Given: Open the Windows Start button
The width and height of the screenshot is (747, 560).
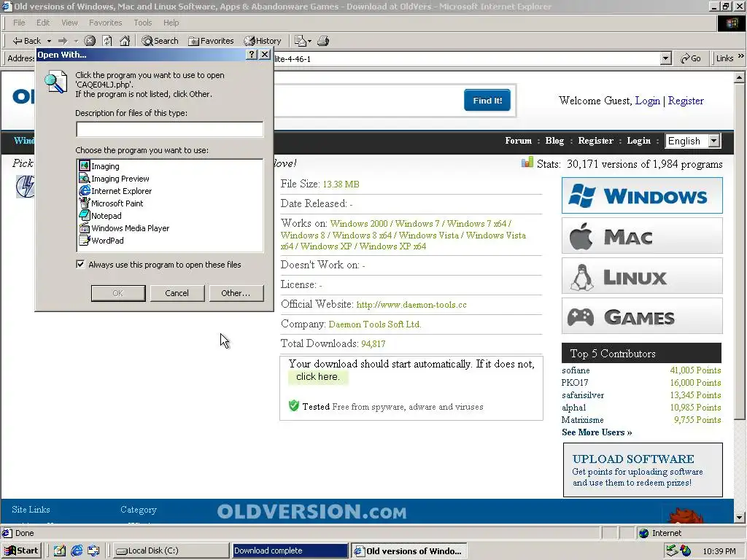Looking at the screenshot, I should 21,551.
